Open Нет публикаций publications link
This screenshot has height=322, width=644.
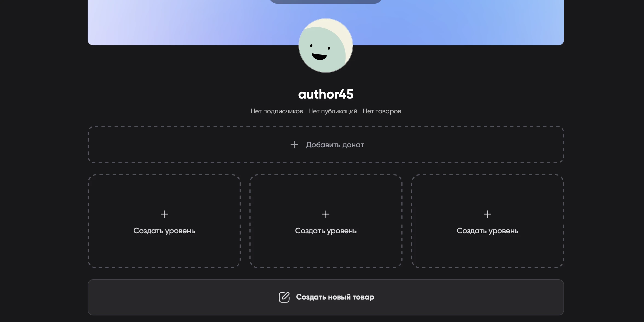click(x=333, y=111)
